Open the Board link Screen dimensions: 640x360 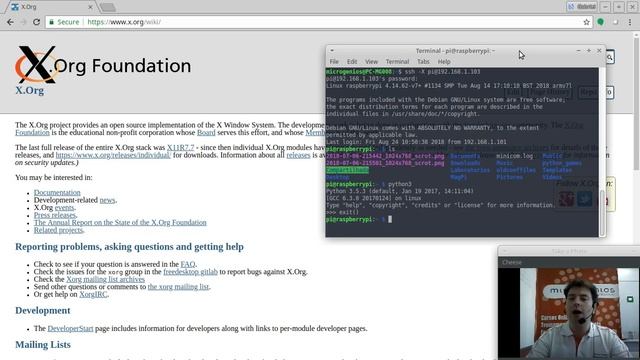coord(206,133)
